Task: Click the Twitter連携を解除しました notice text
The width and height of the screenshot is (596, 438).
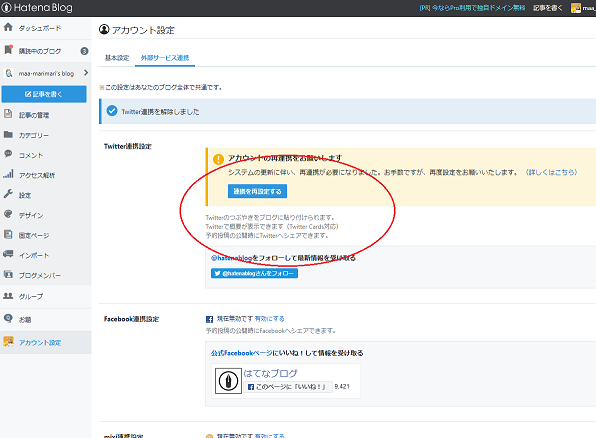Action: coord(160,112)
